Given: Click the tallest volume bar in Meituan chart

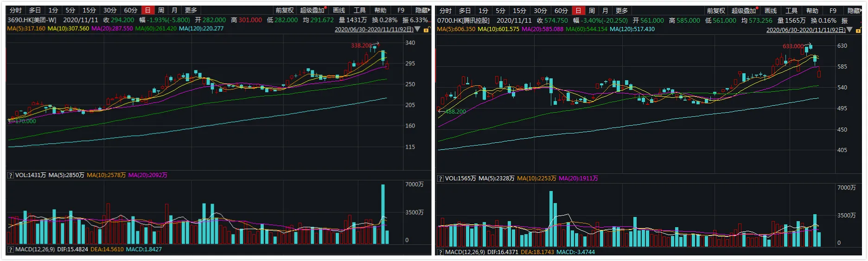Looking at the screenshot, I should pos(383,214).
